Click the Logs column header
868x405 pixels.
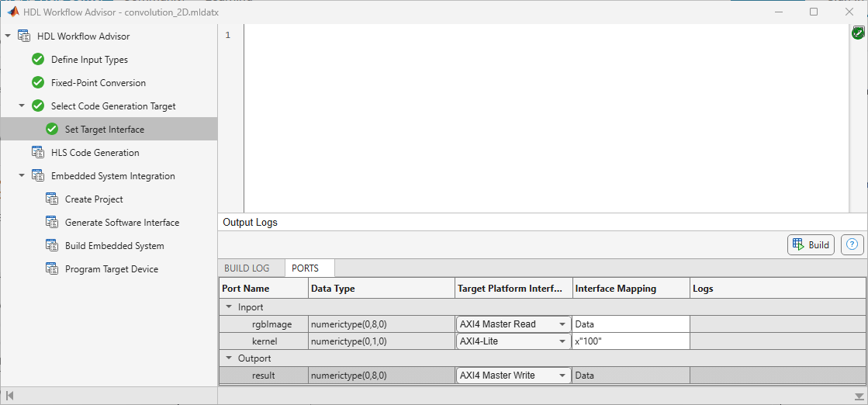click(x=778, y=289)
